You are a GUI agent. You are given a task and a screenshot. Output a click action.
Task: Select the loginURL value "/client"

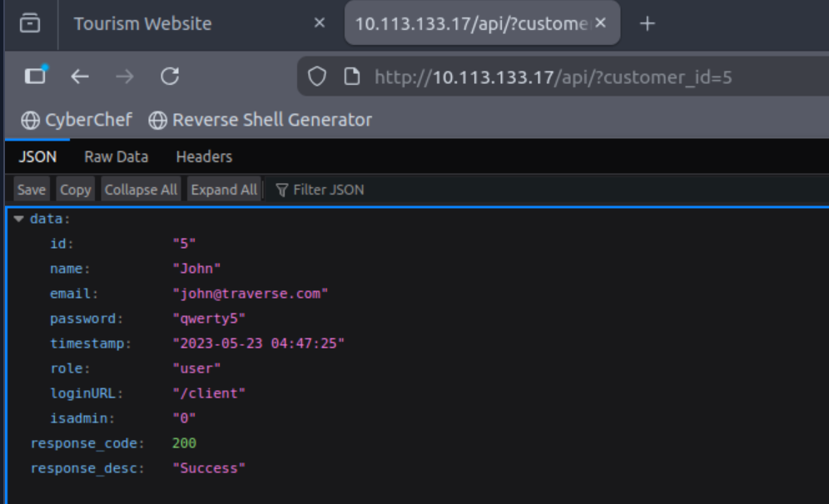point(209,393)
